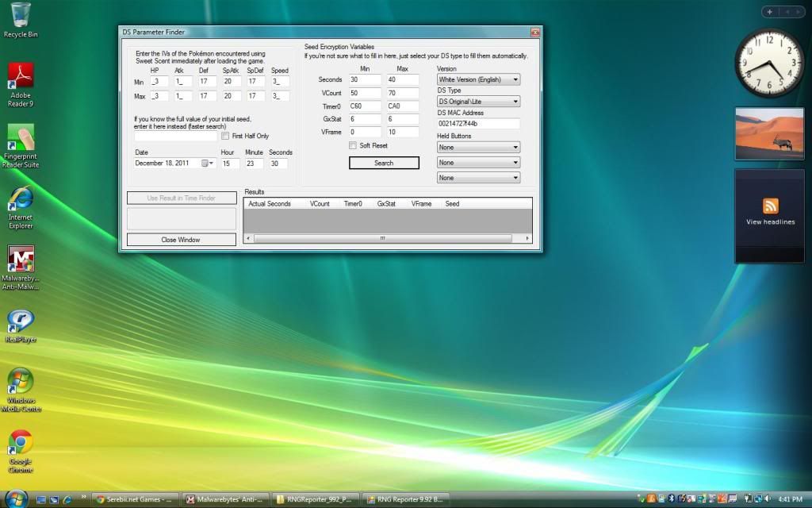Click the Max Speed IV field
Screen dimensions: 812x508
click(x=280, y=96)
